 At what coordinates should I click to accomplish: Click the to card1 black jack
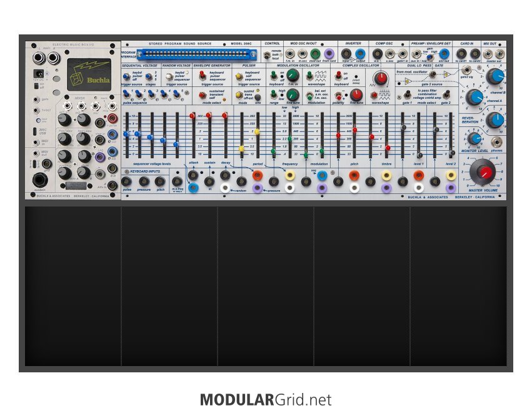[x=461, y=54]
